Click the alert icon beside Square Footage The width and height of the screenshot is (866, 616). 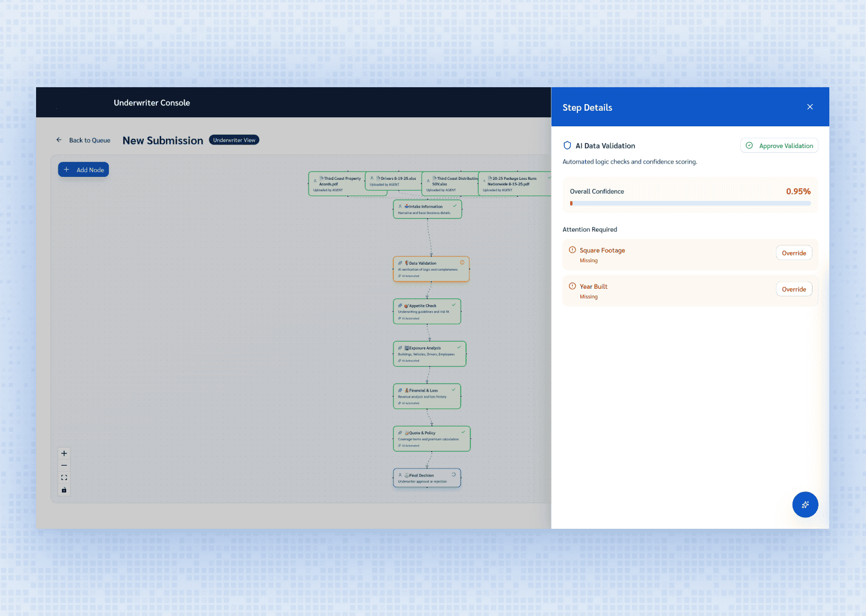pos(572,250)
